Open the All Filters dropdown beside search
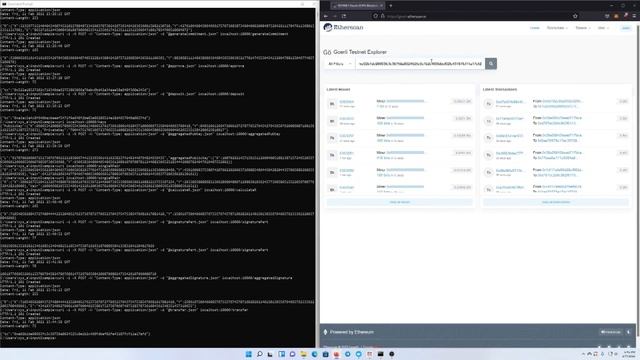 point(340,64)
